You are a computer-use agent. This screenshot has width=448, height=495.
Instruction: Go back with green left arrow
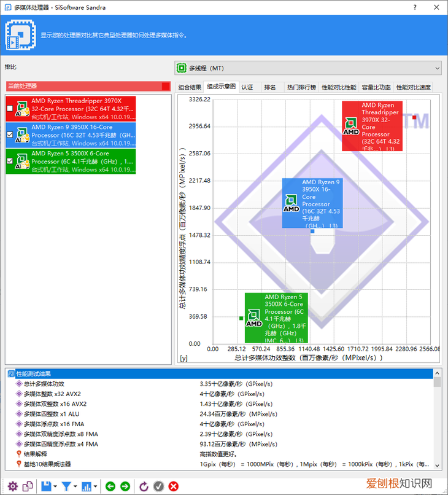[110, 486]
